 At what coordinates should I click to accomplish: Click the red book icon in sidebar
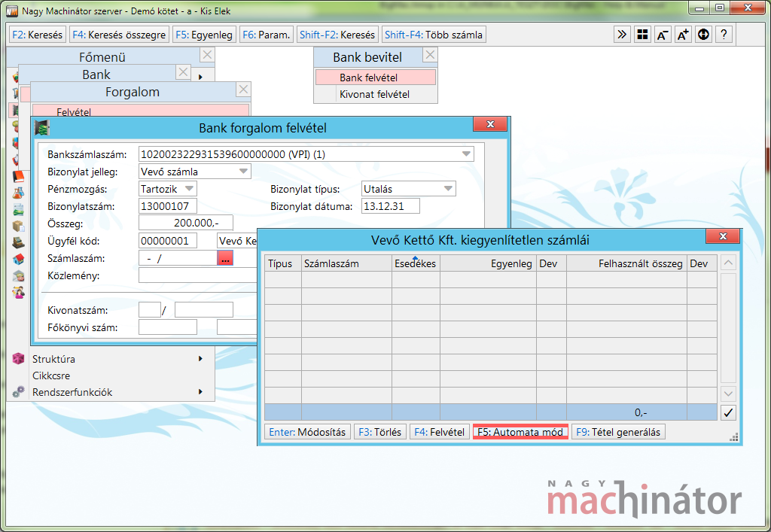(18, 176)
